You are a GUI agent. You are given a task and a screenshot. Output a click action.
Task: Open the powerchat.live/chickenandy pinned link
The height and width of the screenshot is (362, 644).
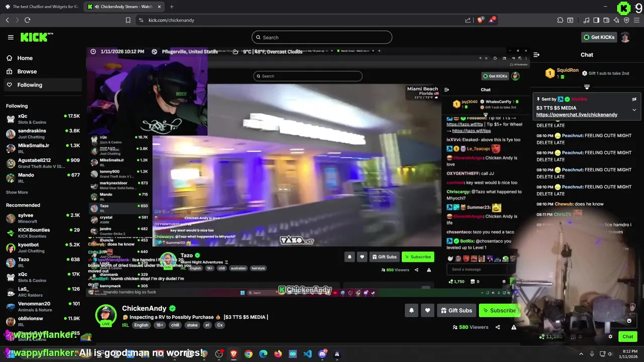tap(577, 115)
